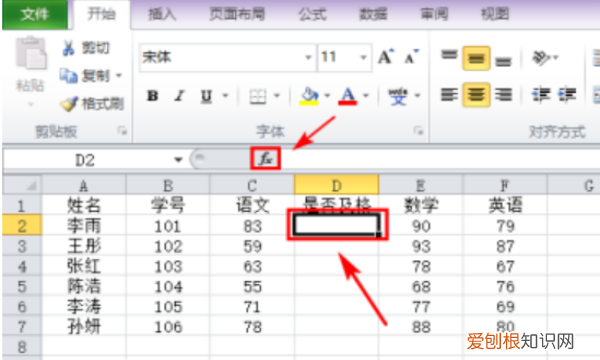
Task: Click Decrease Indent icon
Action: pos(541,94)
